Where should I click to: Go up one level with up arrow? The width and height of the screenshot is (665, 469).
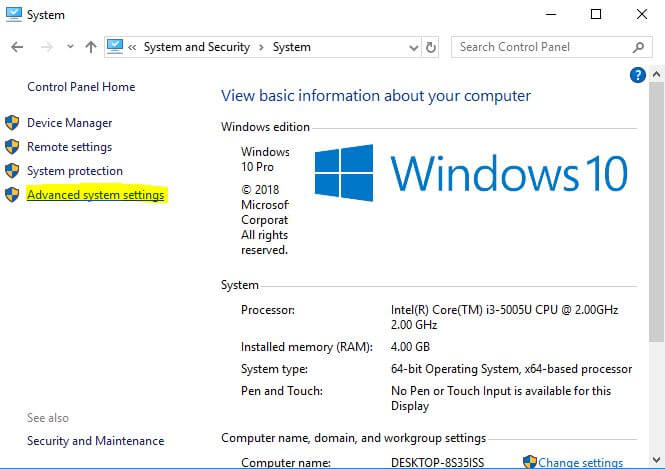click(91, 47)
